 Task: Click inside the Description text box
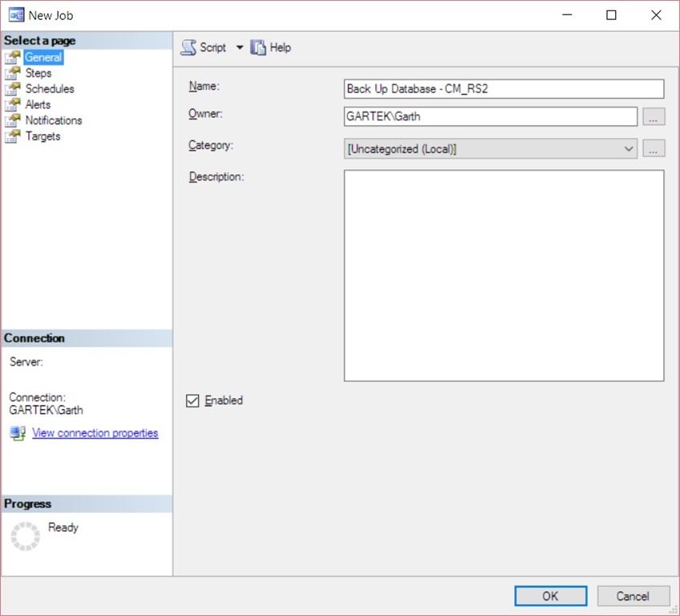[504, 275]
